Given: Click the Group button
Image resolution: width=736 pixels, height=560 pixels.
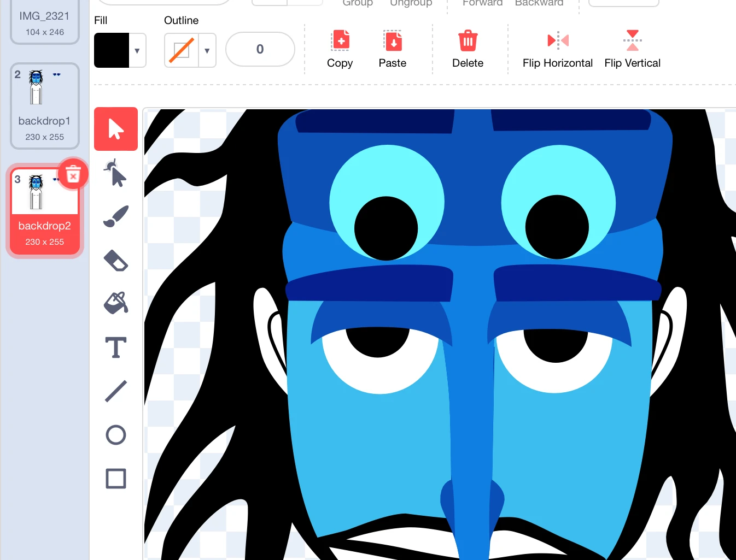Looking at the screenshot, I should (x=358, y=3).
